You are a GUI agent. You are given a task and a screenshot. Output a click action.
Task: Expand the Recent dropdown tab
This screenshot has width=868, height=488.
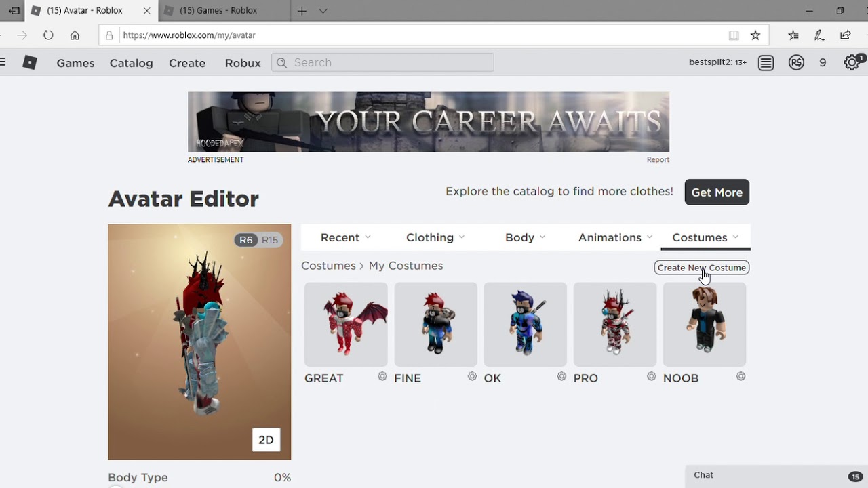pyautogui.click(x=346, y=237)
